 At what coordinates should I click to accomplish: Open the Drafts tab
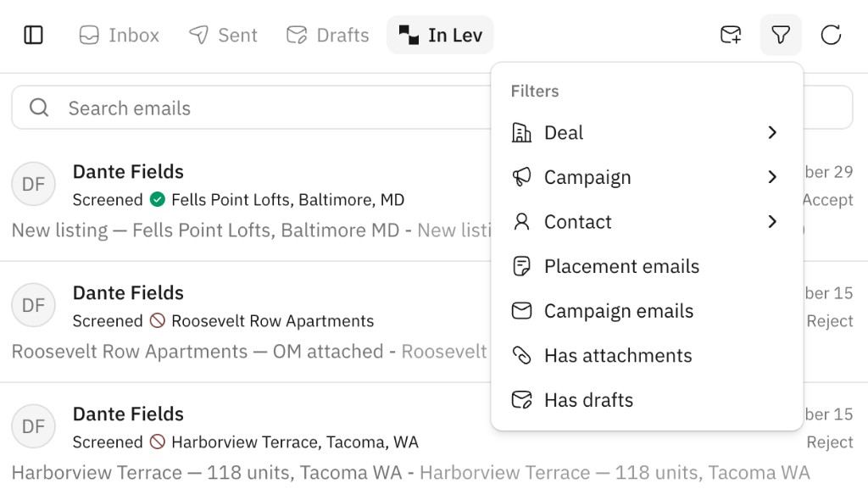[328, 35]
